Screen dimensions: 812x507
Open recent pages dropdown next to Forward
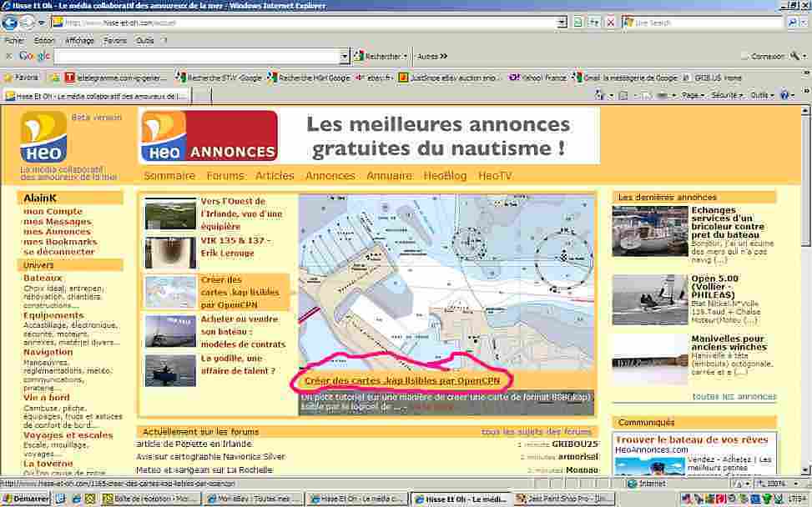click(41, 23)
